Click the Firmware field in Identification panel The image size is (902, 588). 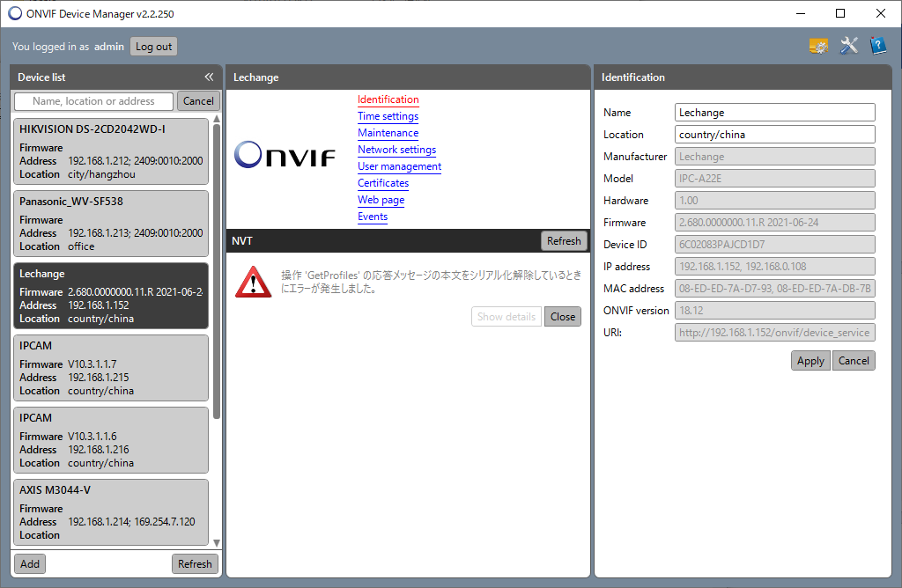click(775, 223)
